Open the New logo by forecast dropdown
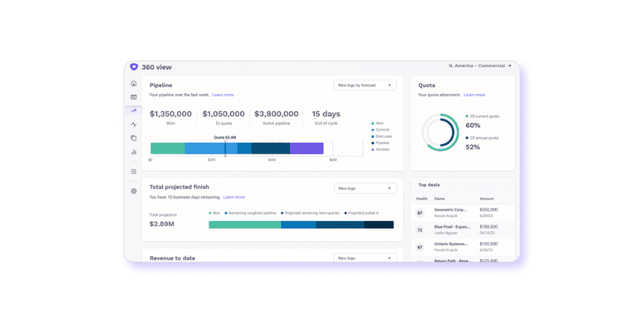 (365, 86)
